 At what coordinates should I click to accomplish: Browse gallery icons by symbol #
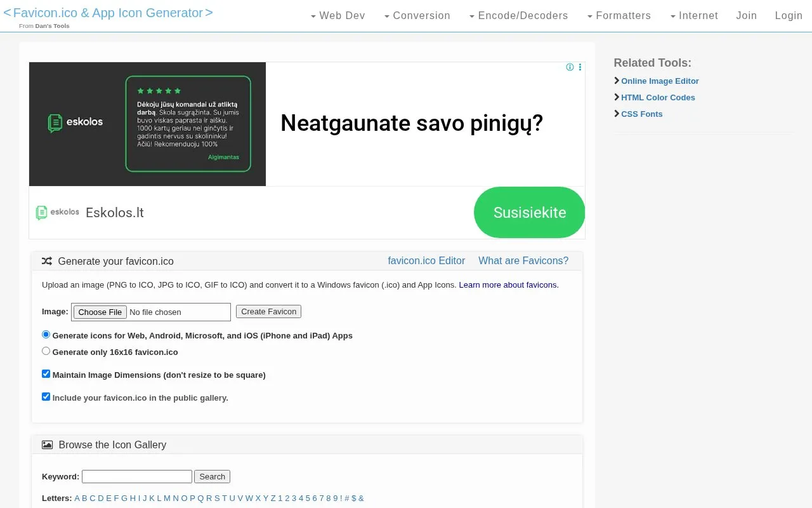[347, 498]
